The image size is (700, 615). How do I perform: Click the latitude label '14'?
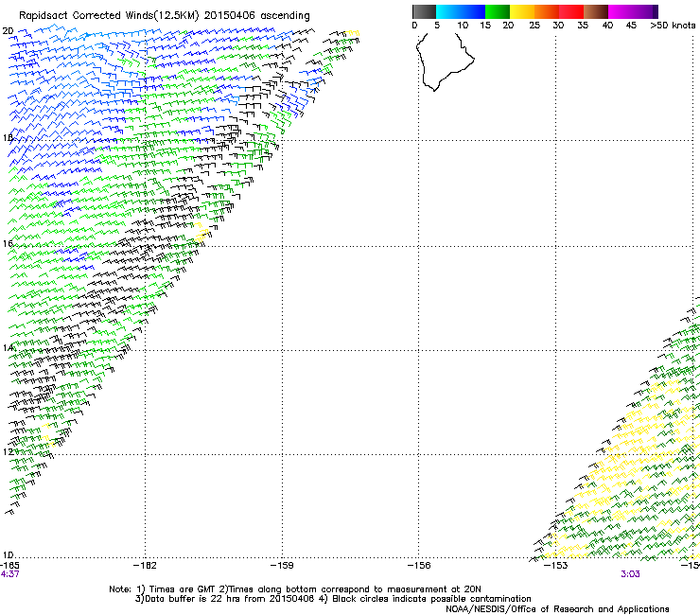click(x=8, y=348)
